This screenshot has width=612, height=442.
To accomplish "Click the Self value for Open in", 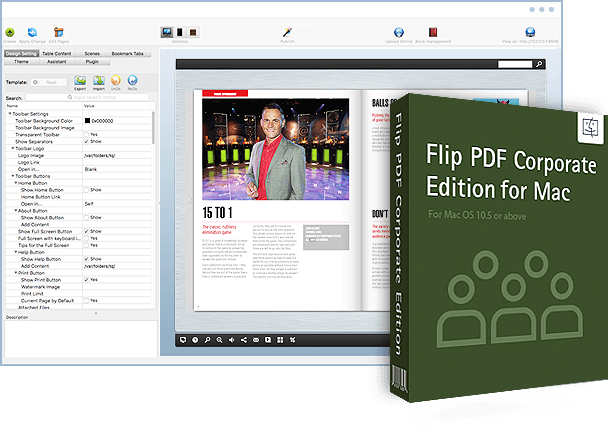I will (x=89, y=204).
